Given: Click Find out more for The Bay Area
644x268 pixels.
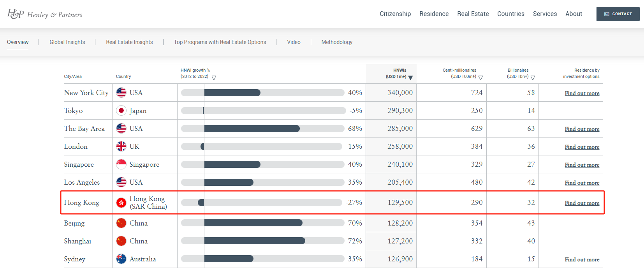Looking at the screenshot, I should click(x=582, y=129).
